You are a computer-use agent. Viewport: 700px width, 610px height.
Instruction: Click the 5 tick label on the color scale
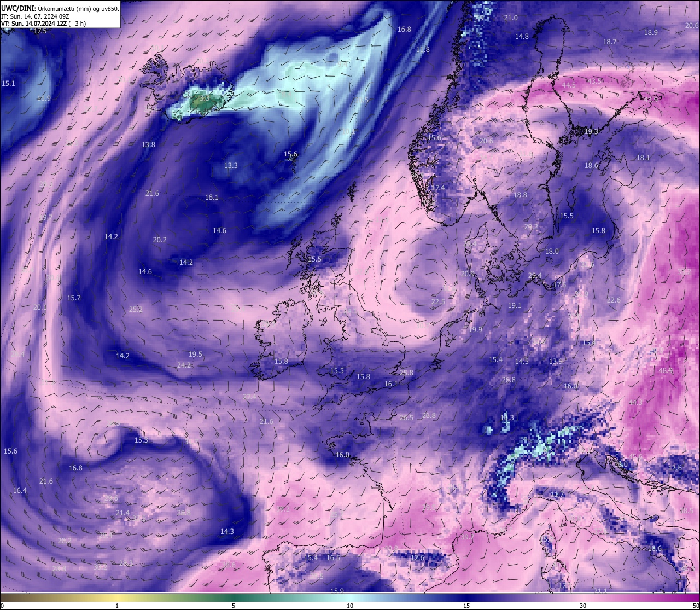click(234, 606)
